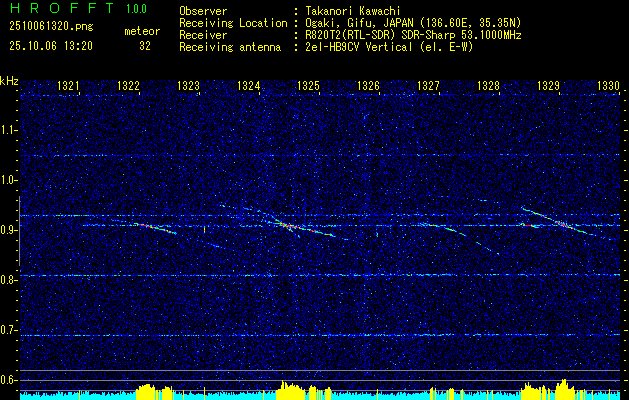Click the kHz axis unit label
Viewport: 629px width, 400px height.
coord(9,80)
